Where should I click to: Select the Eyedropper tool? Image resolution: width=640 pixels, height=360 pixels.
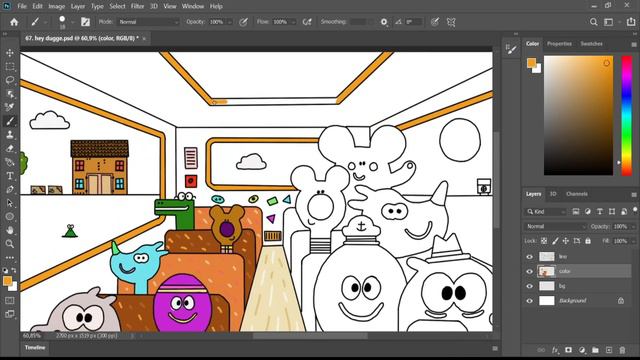(10, 107)
